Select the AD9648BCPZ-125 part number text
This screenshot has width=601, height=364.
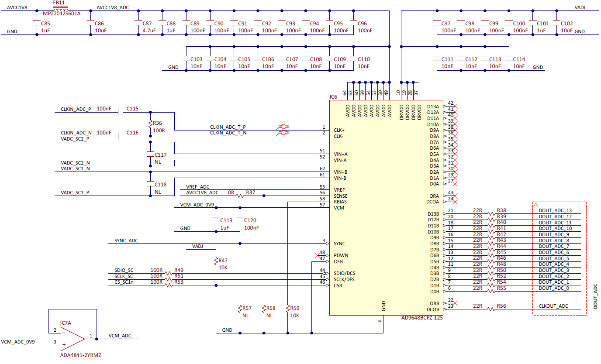[421, 318]
